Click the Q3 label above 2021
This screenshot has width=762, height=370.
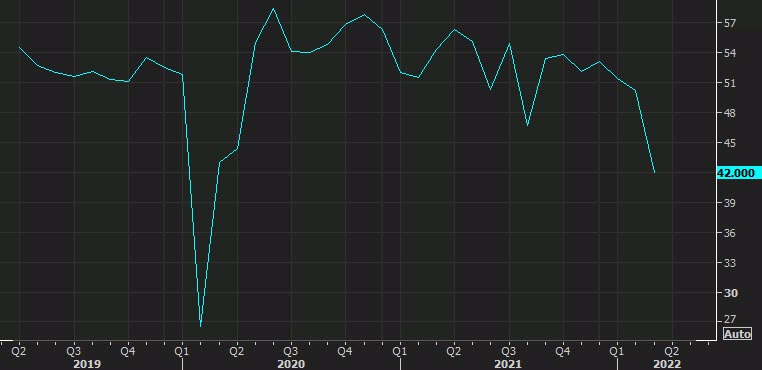(x=509, y=351)
